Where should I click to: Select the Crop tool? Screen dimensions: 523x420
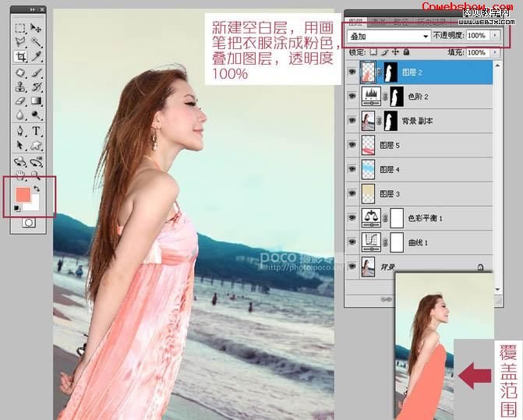21,57
